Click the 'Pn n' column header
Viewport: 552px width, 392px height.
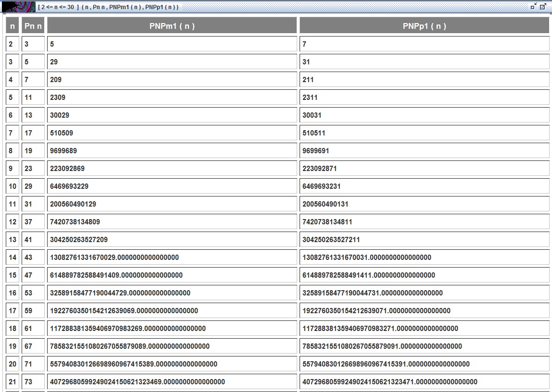click(x=33, y=26)
